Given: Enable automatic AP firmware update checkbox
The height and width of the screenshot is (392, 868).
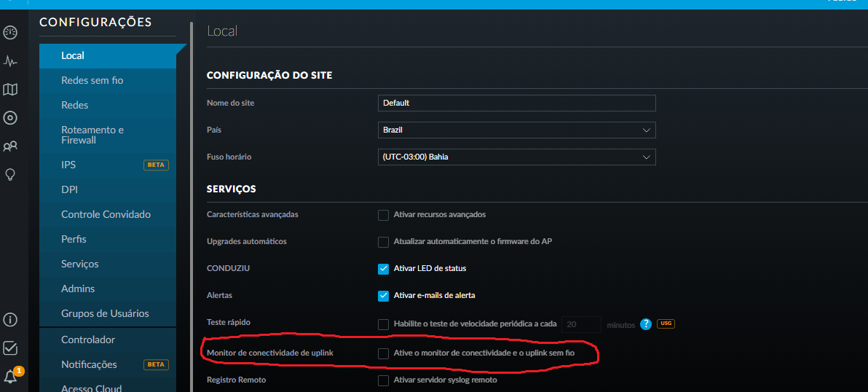Looking at the screenshot, I should point(383,242).
